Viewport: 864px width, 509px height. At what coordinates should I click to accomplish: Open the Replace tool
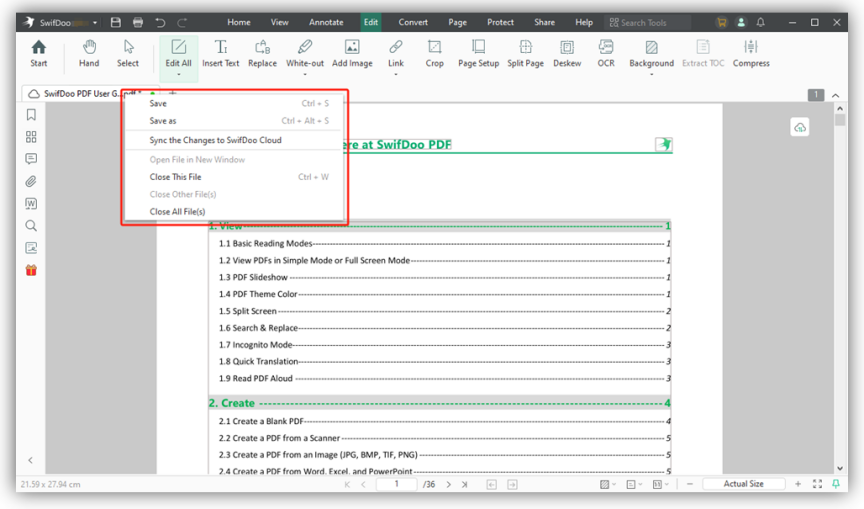pos(262,53)
